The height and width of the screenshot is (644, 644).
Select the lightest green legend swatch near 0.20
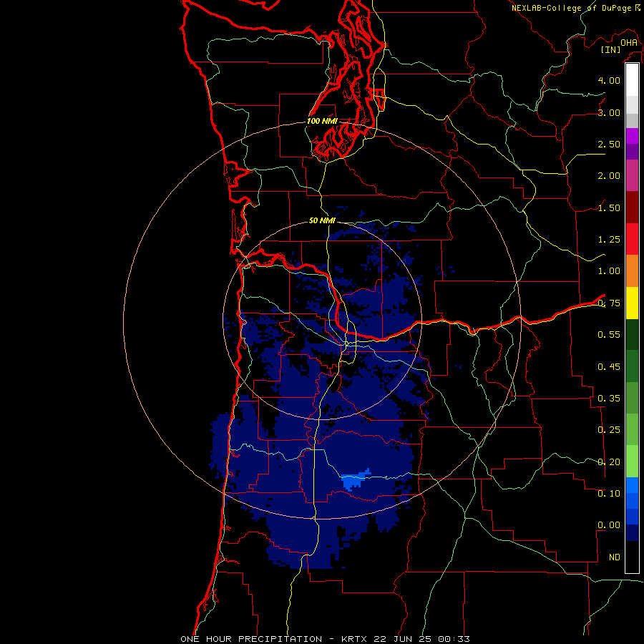point(632,462)
